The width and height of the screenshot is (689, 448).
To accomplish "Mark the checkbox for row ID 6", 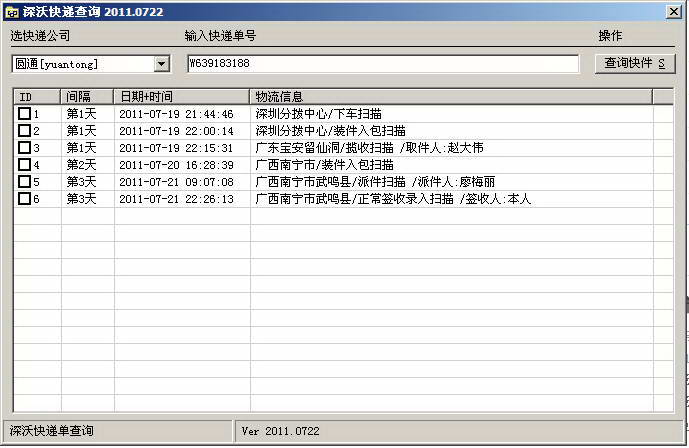I will pos(25,199).
